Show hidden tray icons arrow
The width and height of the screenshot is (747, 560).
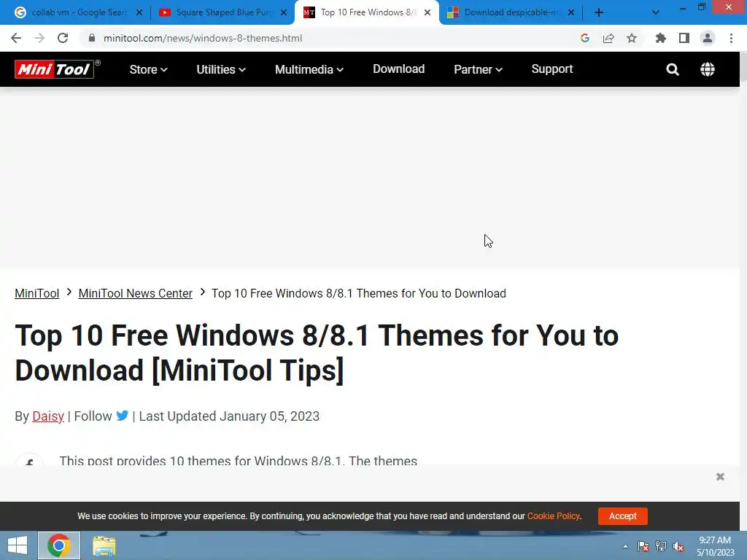tap(625, 546)
